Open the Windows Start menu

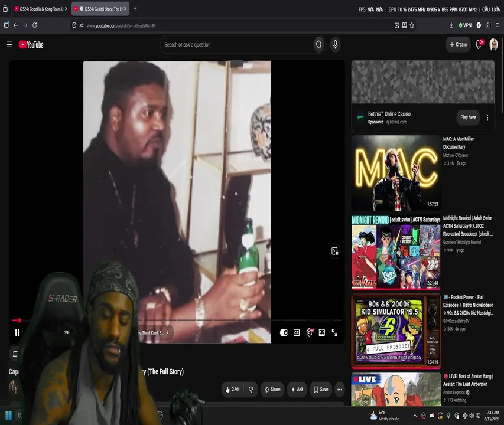[x=9, y=416]
